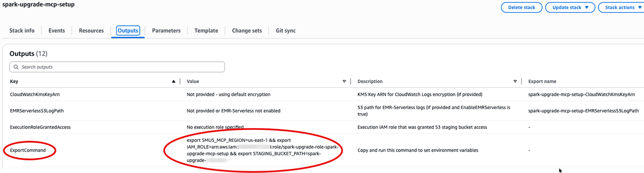Click 'No execution role specified' value
Image resolution: width=644 pixels, height=173 pixels.
215,127
